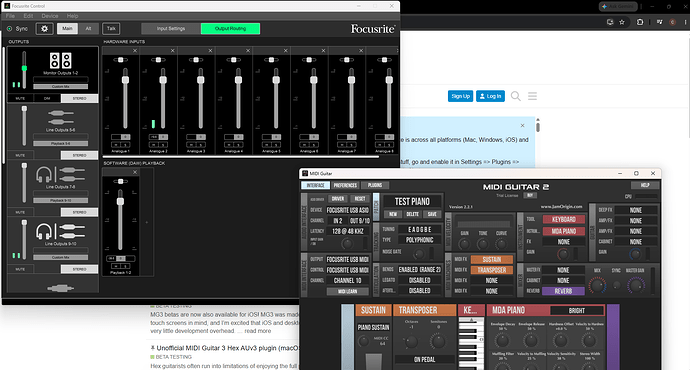Toggle Dim on Monitor Outputs 1-2
The width and height of the screenshot is (690, 370).
click(47, 99)
